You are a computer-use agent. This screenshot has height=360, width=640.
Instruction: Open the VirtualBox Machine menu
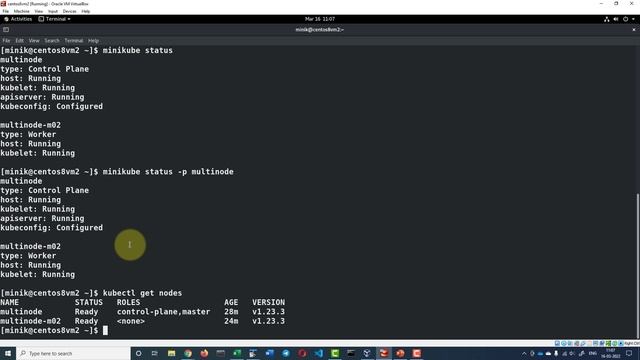pyautogui.click(x=21, y=11)
